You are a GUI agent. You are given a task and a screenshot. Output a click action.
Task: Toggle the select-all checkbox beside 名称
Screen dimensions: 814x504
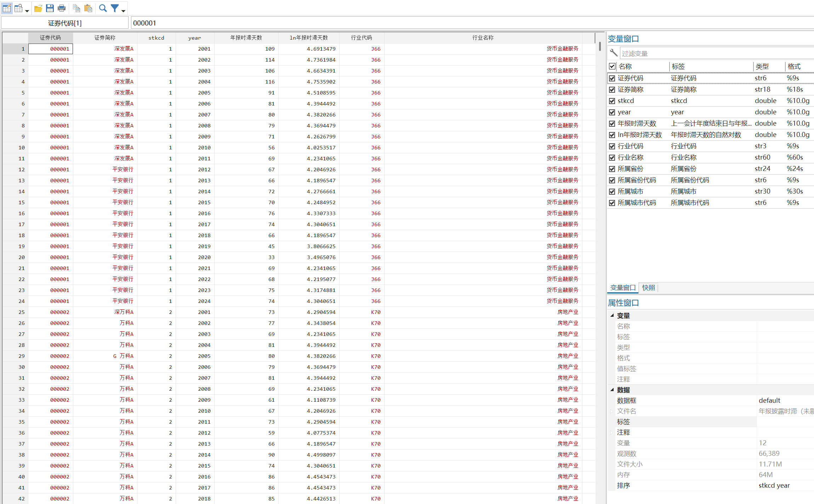click(612, 66)
